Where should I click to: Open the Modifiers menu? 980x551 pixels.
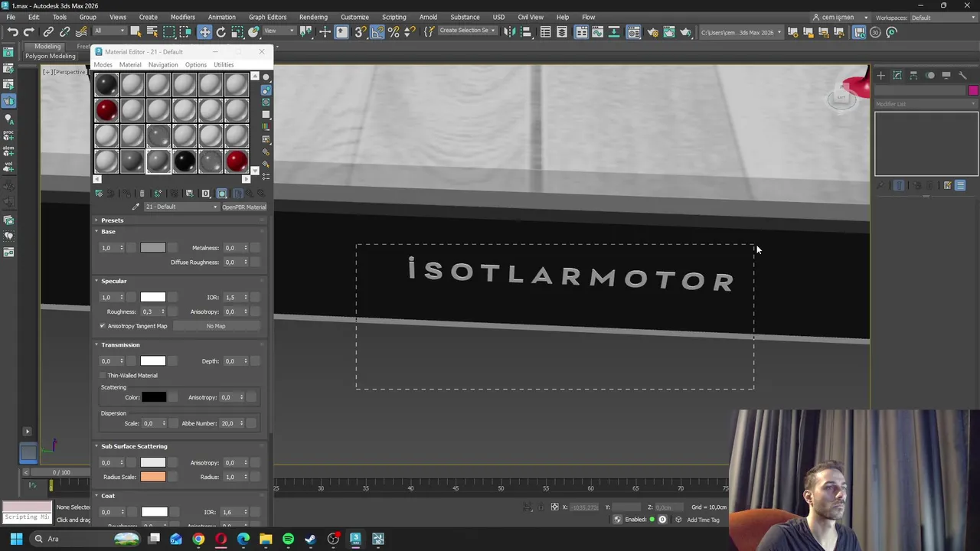tap(182, 17)
